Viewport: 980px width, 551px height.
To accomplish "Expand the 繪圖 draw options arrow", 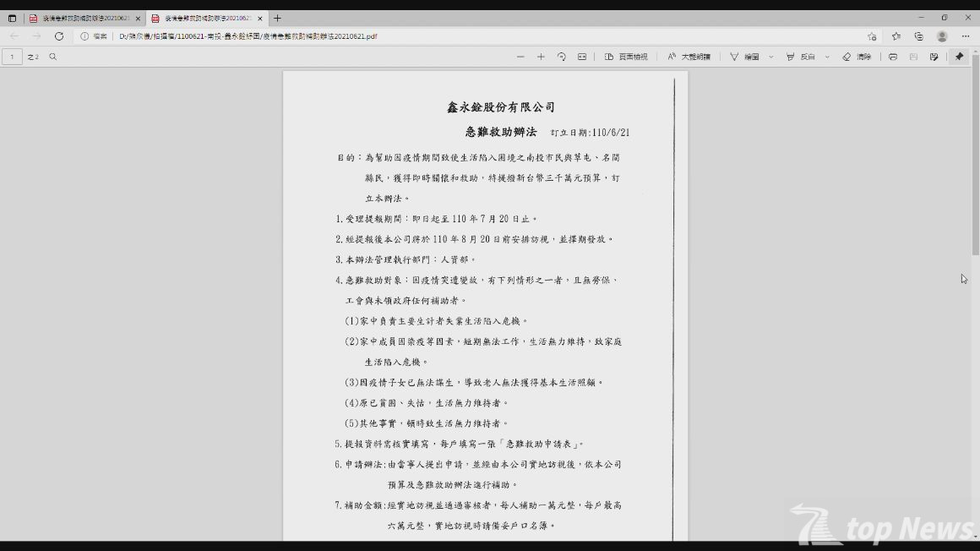I will pos(771,57).
